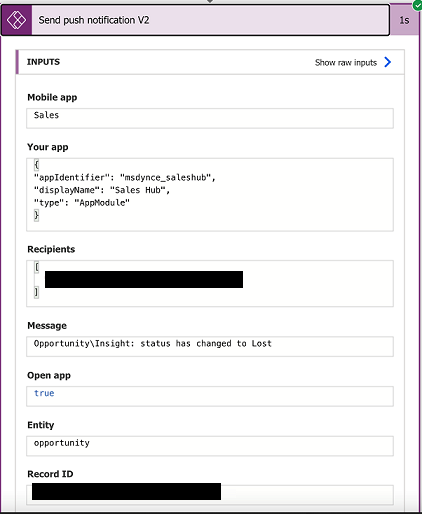Click the opening brace in Your app

coord(36,165)
